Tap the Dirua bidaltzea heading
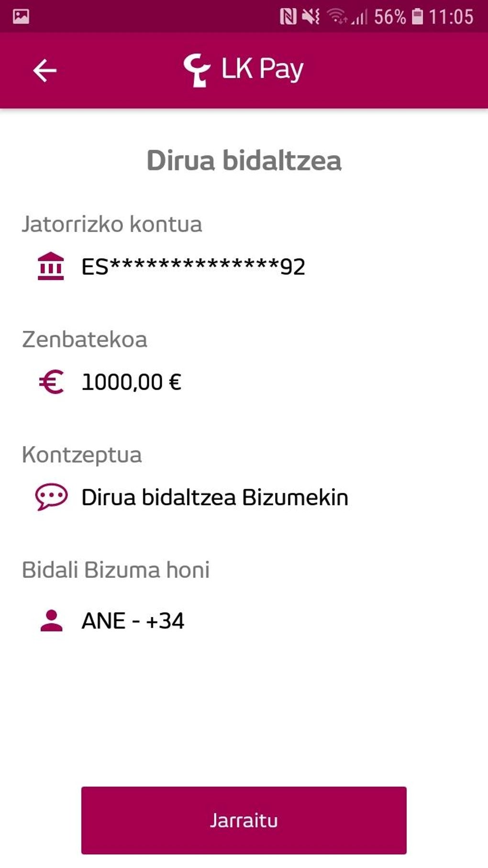This screenshot has height=868, width=488. (244, 160)
